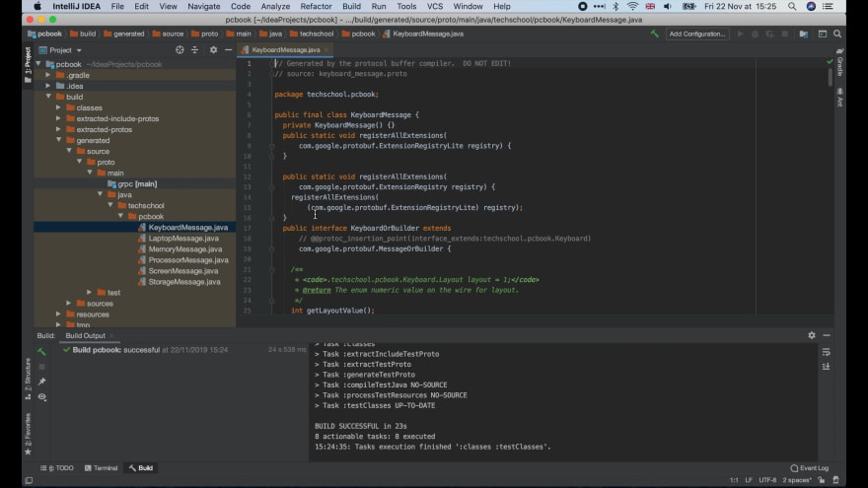Screen dimensions: 868x488
Task: Click the Build project hammer icon in toolbar
Action: [x=654, y=34]
